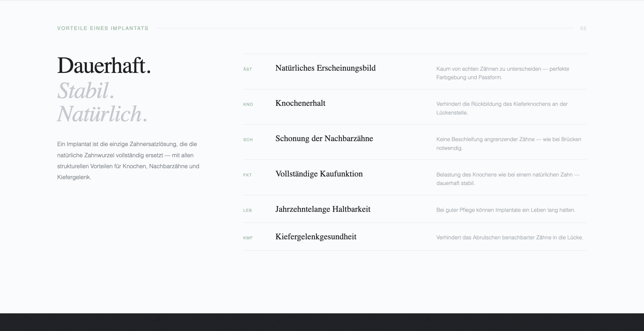This screenshot has width=644, height=331.
Task: Select the 'Kiefergelenkgesundheit' item
Action: coord(316,236)
